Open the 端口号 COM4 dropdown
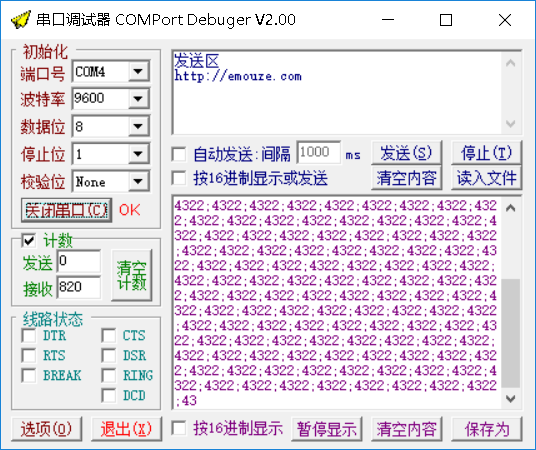Screen dimensions: 536x450 (138, 71)
